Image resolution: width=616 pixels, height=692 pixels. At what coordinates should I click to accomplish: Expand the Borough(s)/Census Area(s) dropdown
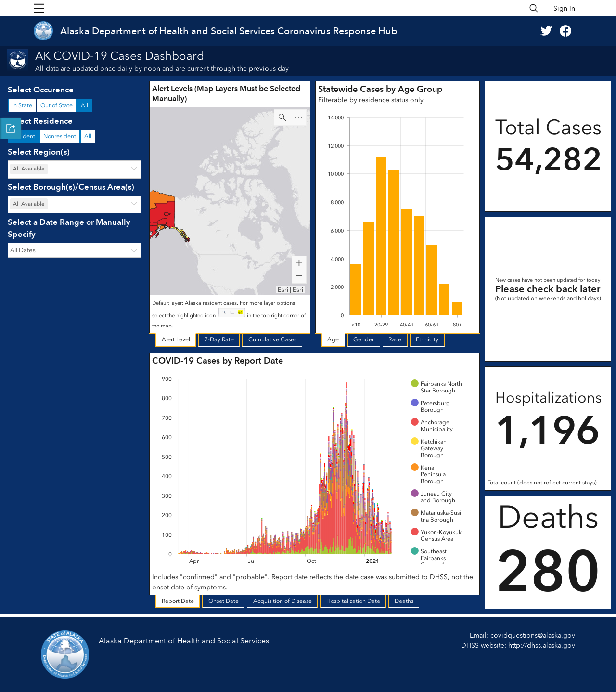click(75, 204)
